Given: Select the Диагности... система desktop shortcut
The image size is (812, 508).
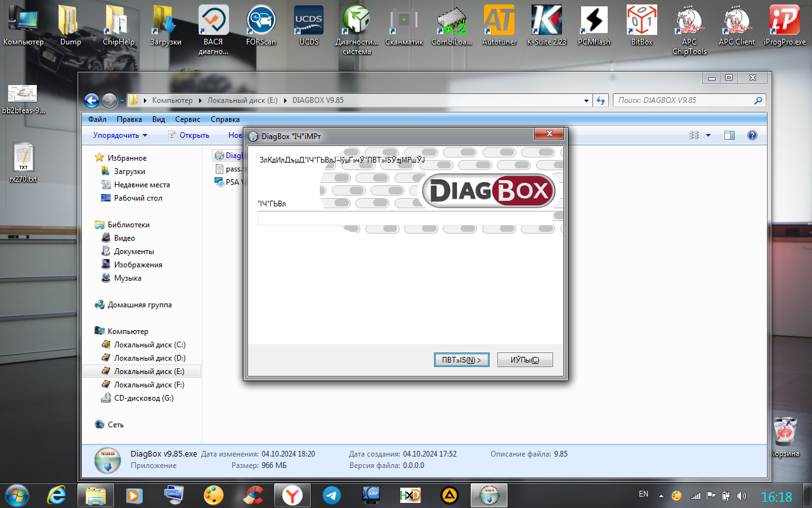Looking at the screenshot, I should pos(357,29).
